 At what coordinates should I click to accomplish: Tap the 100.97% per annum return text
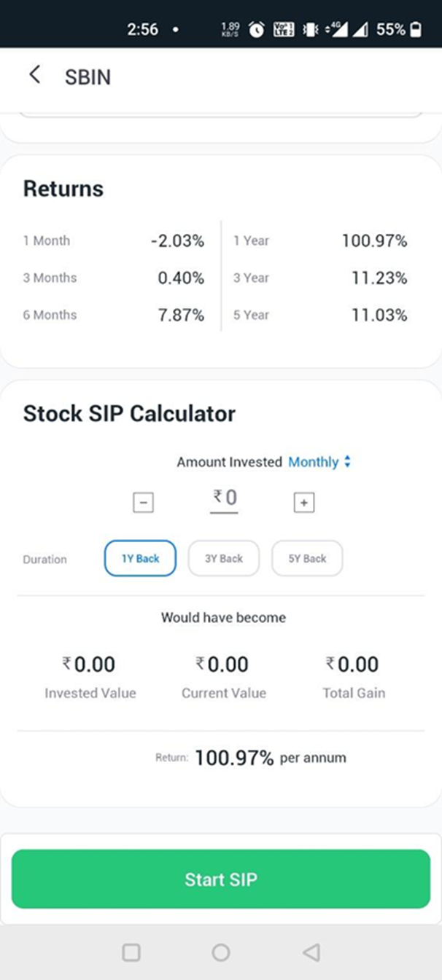271,758
